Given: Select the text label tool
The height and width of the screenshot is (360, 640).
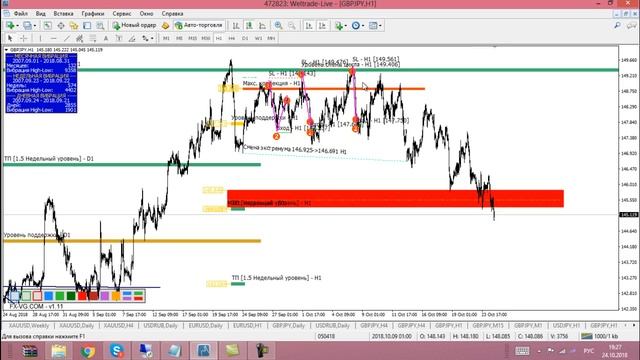Looking at the screenshot, I should pyautogui.click(x=119, y=38).
